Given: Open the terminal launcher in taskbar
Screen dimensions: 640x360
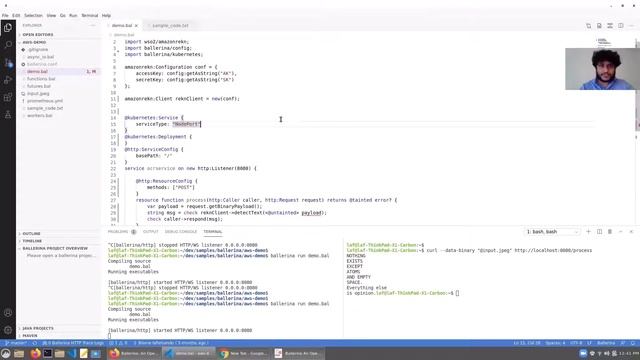Looking at the screenshot, I should click(x=48, y=353).
